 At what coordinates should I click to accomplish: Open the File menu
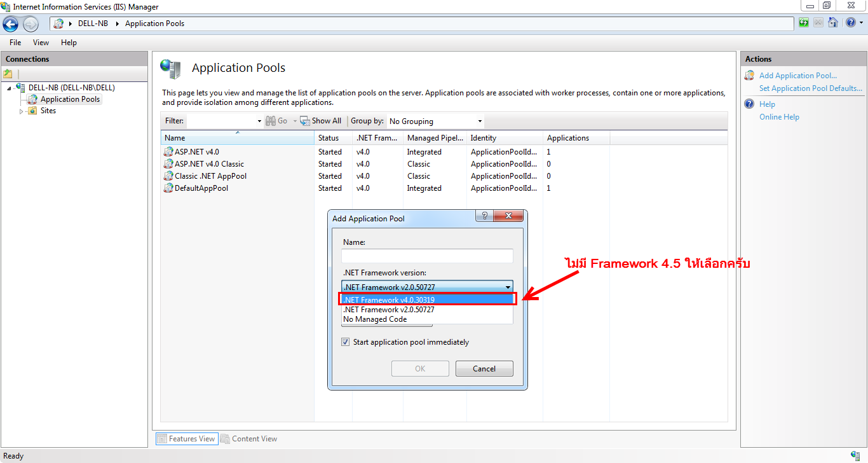point(15,43)
